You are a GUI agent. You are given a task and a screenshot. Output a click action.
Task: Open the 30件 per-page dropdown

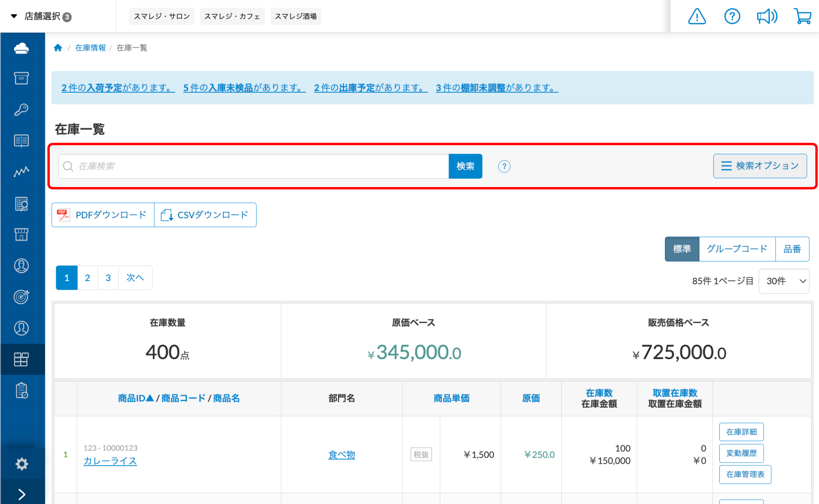point(784,281)
